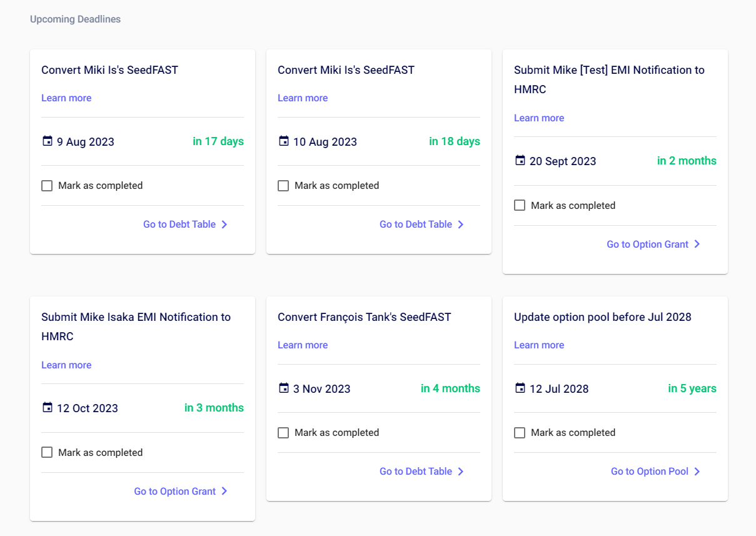Viewport: 756px width, 536px height.
Task: Select the calendar icon beside 3 Nov 2023
Action: coord(283,388)
